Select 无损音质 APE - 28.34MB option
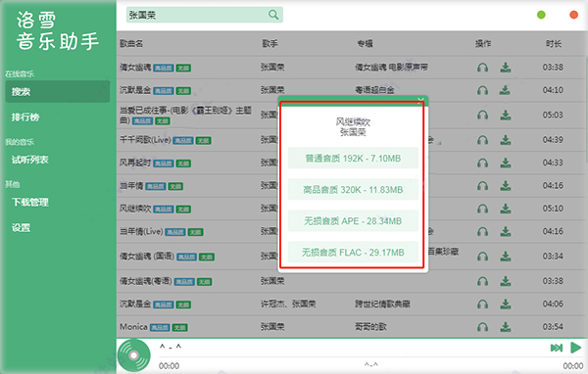 point(353,221)
